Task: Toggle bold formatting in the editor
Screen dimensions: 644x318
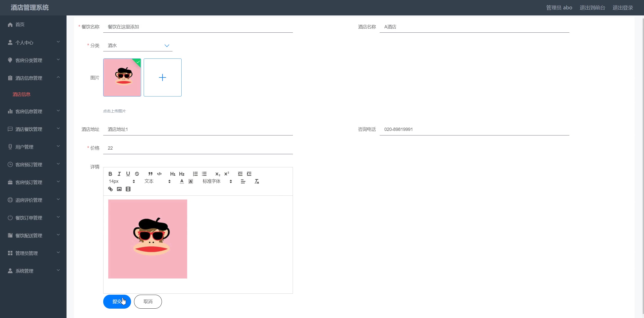Action: point(110,174)
